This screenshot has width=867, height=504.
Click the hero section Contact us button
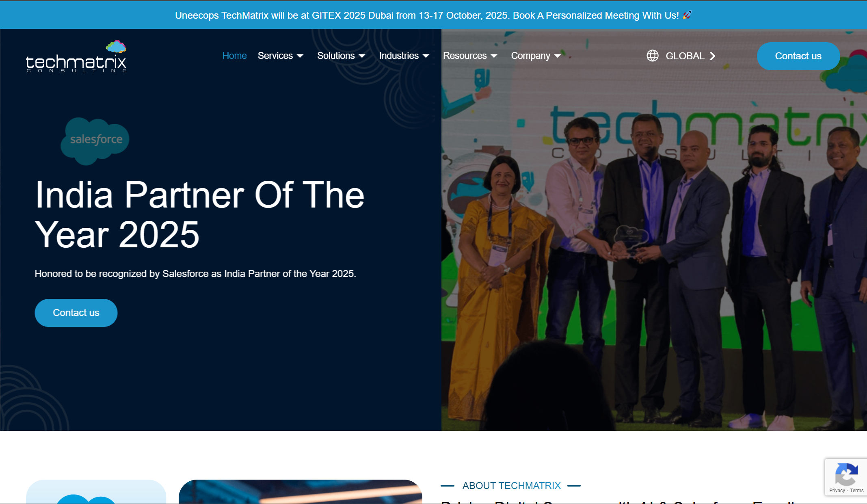(76, 313)
